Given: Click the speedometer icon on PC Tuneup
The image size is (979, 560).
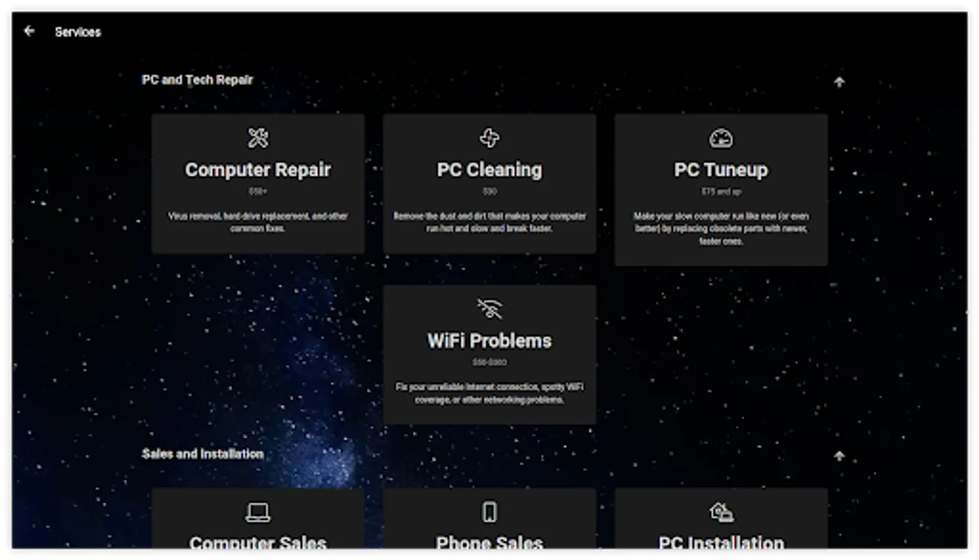Looking at the screenshot, I should click(721, 138).
